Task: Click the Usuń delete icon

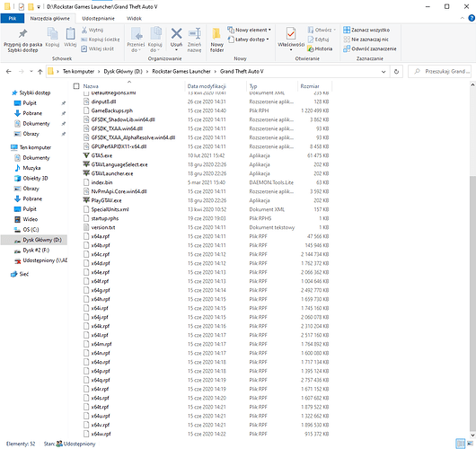Action: point(176,40)
